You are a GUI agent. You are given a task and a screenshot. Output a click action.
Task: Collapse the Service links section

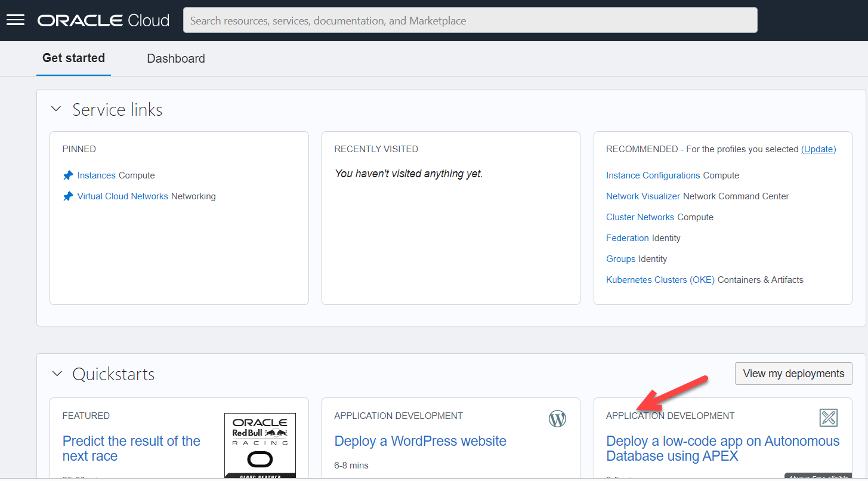pos(57,109)
